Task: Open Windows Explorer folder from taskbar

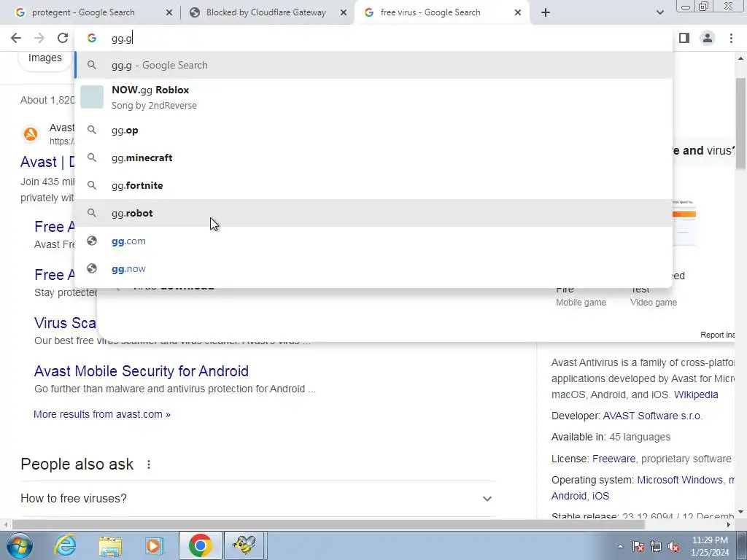Action: tap(111, 545)
